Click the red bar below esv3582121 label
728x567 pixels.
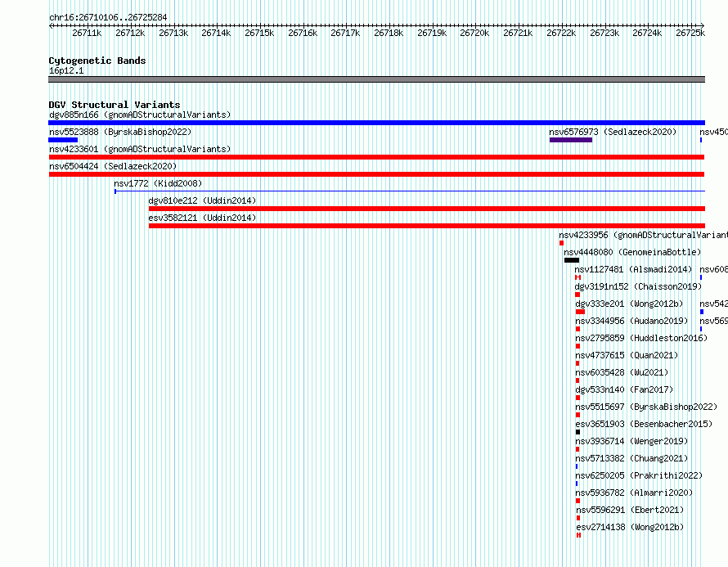pyautogui.click(x=427, y=226)
